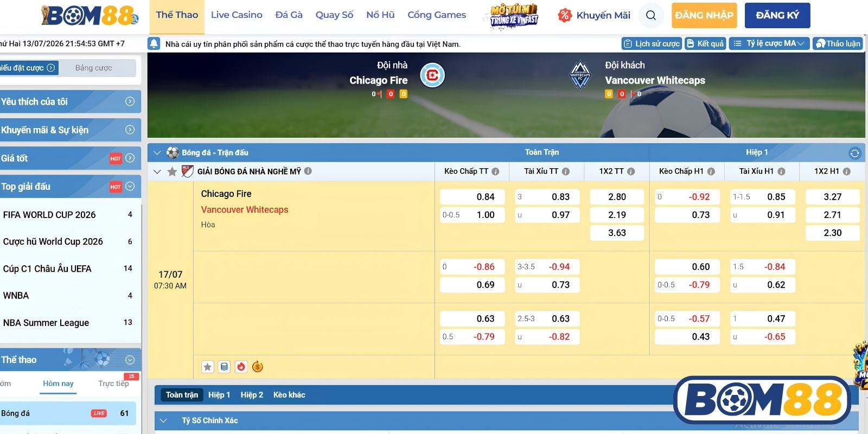868x434 pixels.
Task: Open the Tỷ lệ cược MA dropdown
Action: [x=769, y=43]
